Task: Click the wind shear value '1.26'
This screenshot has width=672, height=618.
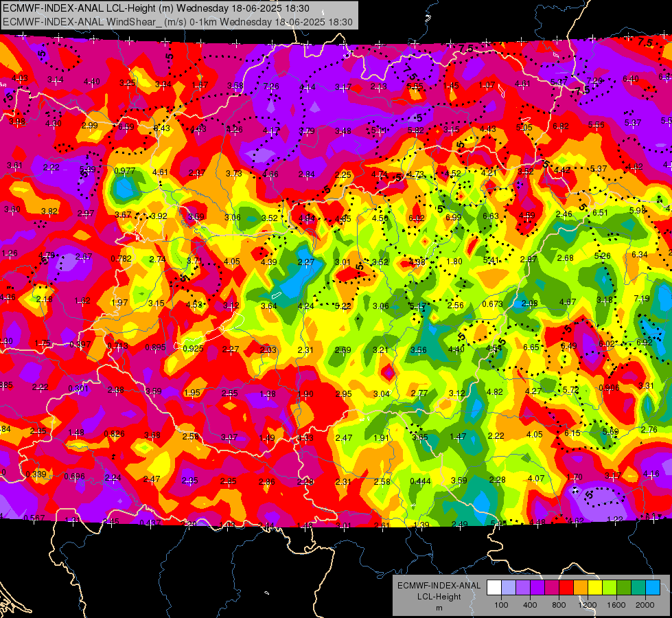Action: point(10,253)
